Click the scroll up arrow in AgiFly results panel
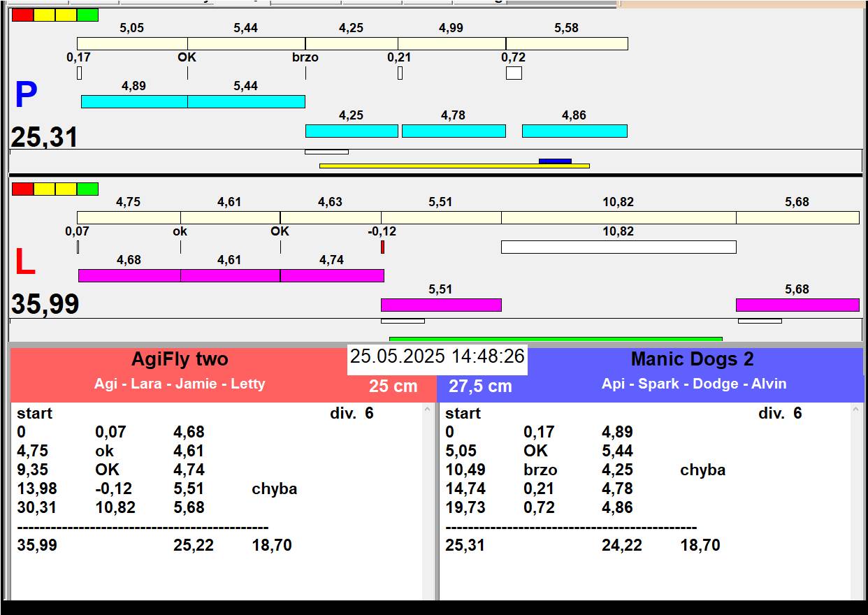The width and height of the screenshot is (868, 615). click(x=428, y=410)
